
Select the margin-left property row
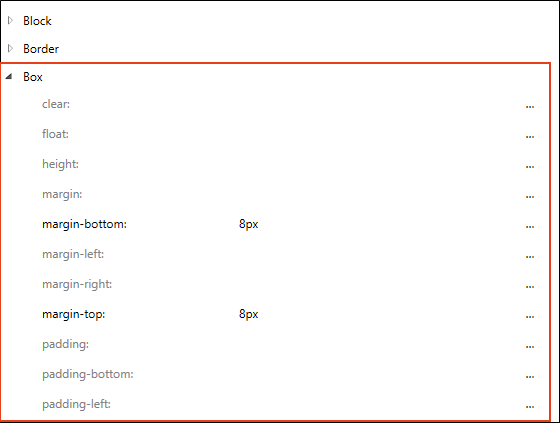click(x=275, y=254)
